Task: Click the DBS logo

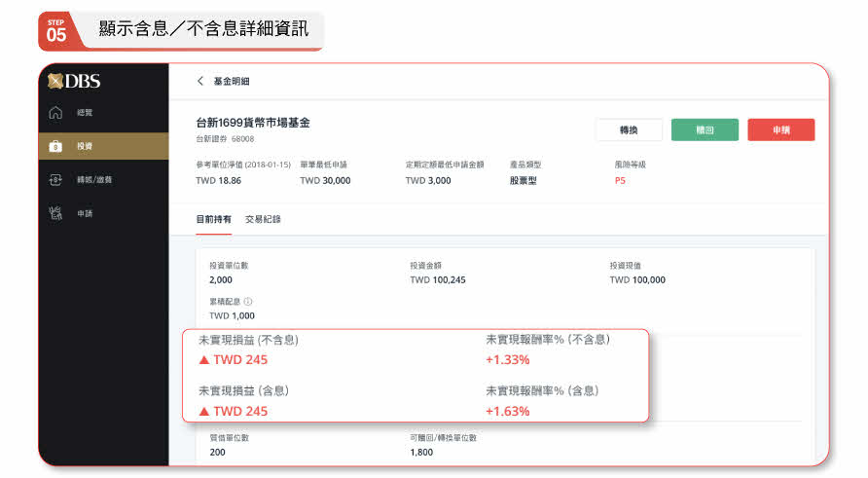Action: [x=74, y=82]
